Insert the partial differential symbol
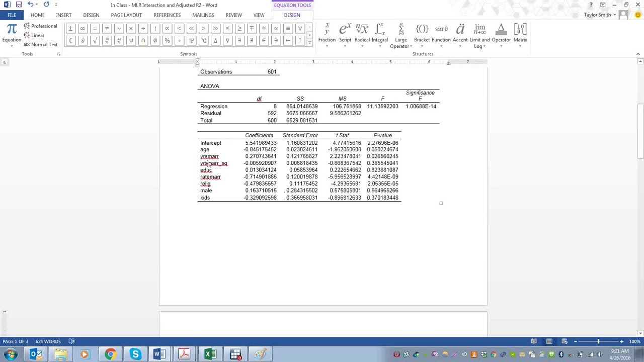The width and height of the screenshot is (644, 362). 83,41
